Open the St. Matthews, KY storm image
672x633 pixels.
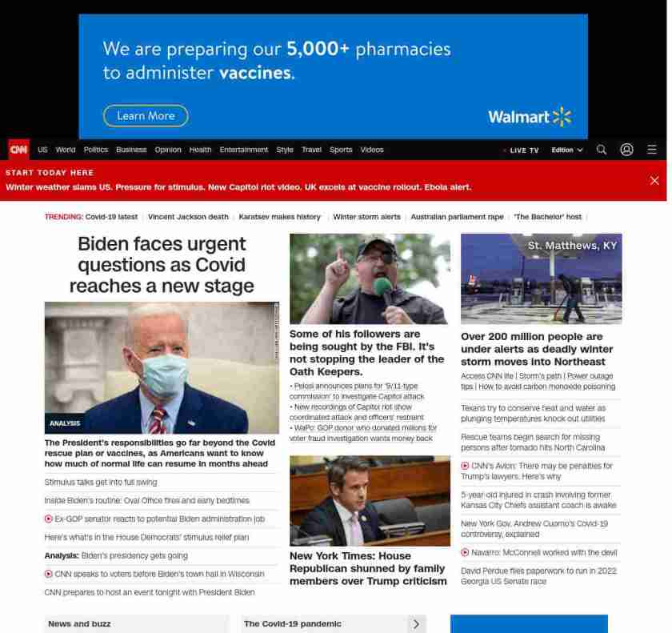coord(541,279)
